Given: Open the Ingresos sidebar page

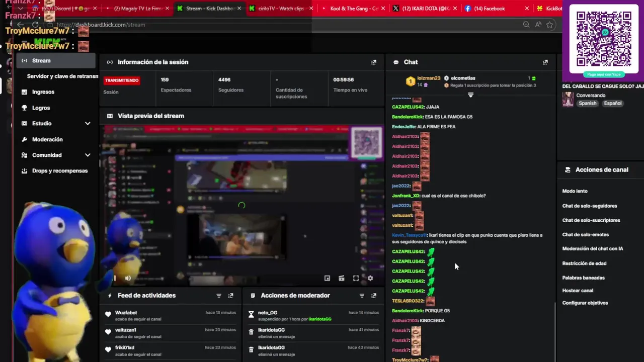Looking at the screenshot, I should click(43, 92).
